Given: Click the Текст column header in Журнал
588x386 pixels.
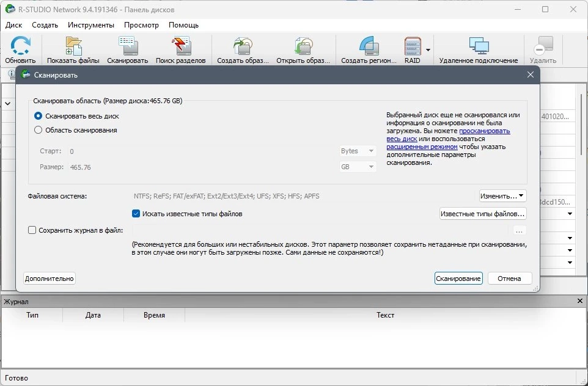Looking at the screenshot, I should coord(386,315).
